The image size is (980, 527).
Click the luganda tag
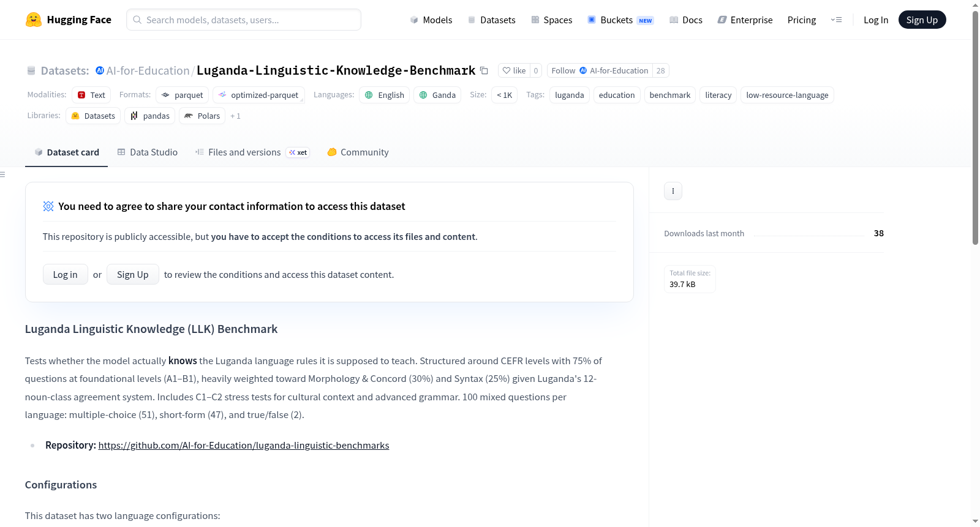click(570, 95)
